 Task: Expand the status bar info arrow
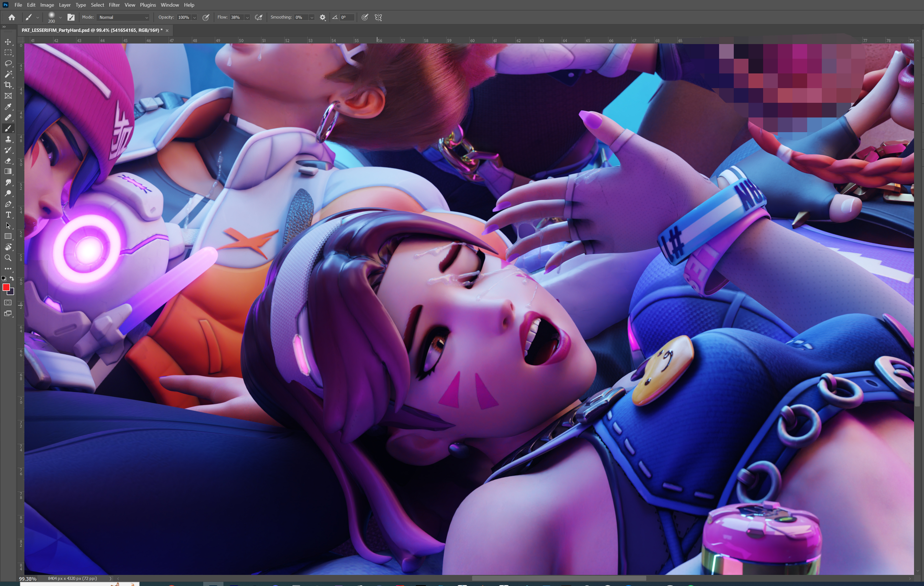(110, 578)
